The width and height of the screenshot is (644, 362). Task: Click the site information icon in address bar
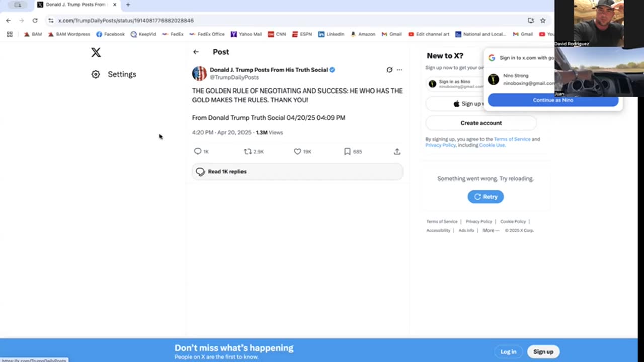[51, 20]
